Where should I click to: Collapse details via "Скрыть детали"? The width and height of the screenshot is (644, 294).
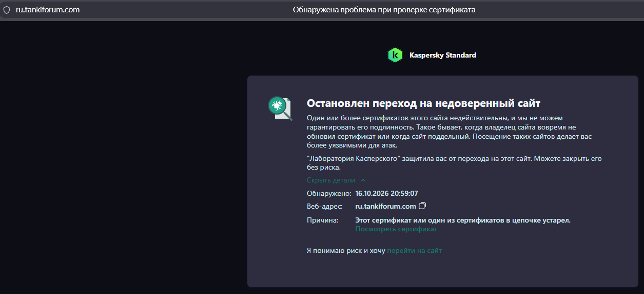pyautogui.click(x=336, y=180)
